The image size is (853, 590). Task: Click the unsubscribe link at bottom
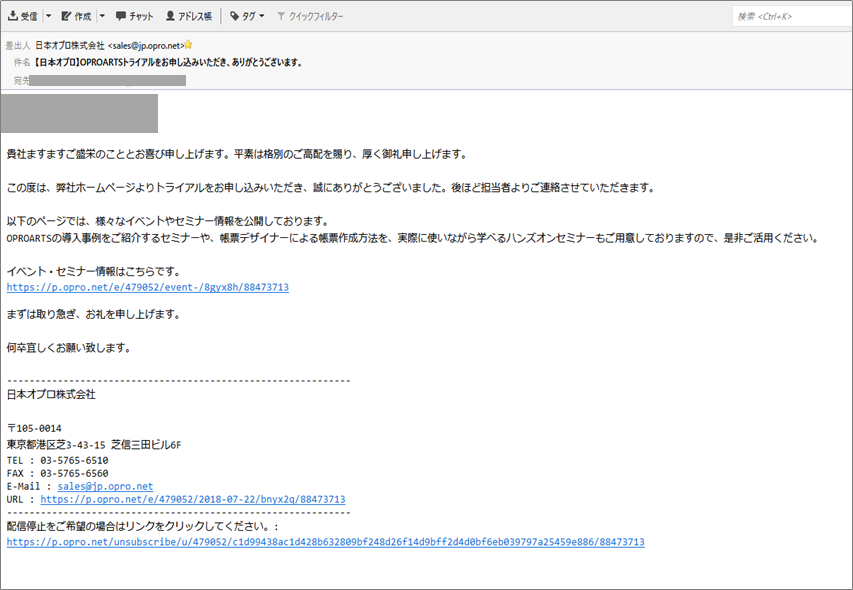click(x=325, y=542)
